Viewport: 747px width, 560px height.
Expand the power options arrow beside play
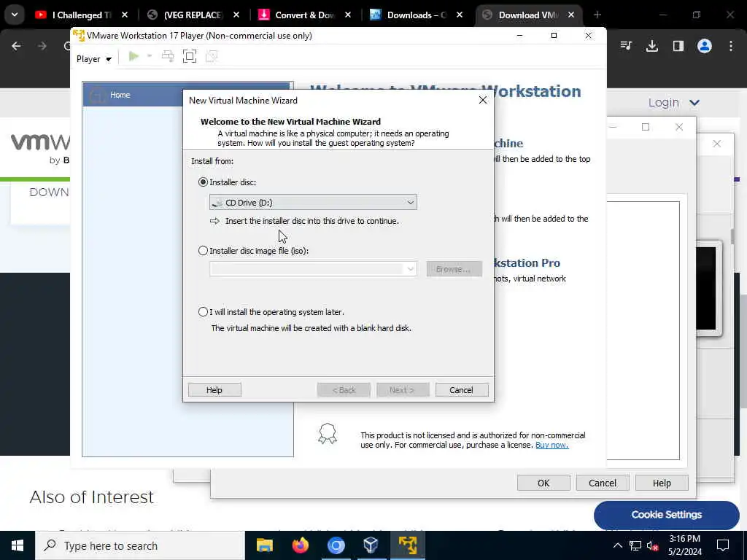[x=149, y=56]
